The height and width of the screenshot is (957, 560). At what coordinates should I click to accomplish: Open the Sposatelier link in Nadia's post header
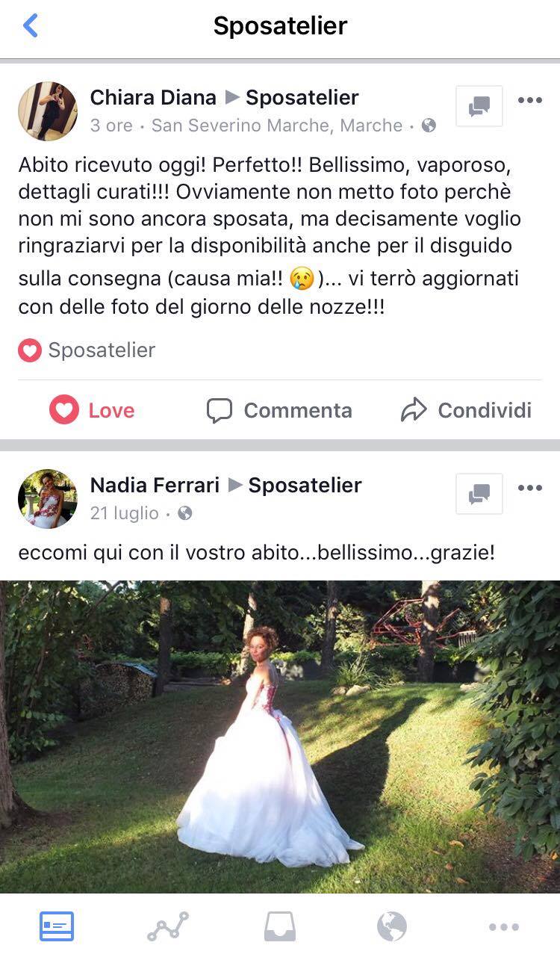click(x=305, y=485)
